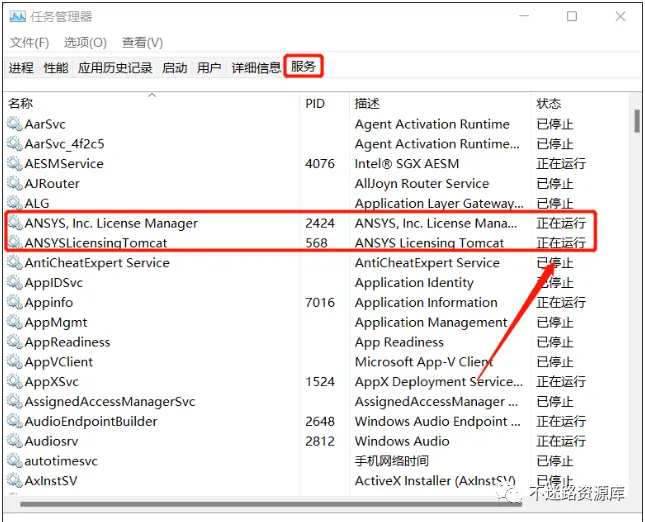645x522 pixels.
Task: Maximize the Task Manager window
Action: [572, 16]
